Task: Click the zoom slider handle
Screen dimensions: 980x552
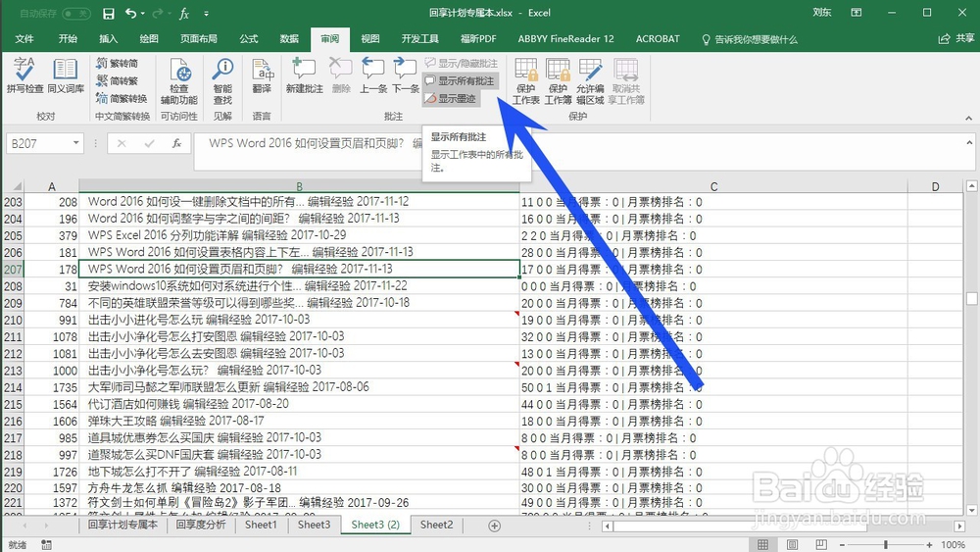Action: [x=886, y=544]
